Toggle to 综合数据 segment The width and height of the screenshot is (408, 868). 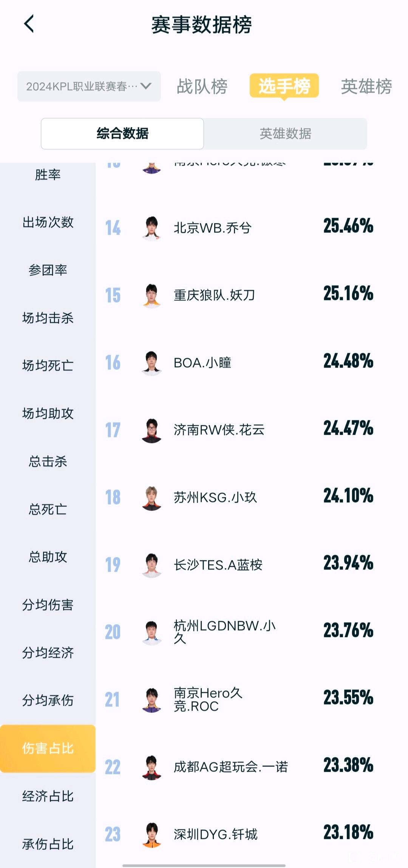pyautogui.click(x=122, y=134)
